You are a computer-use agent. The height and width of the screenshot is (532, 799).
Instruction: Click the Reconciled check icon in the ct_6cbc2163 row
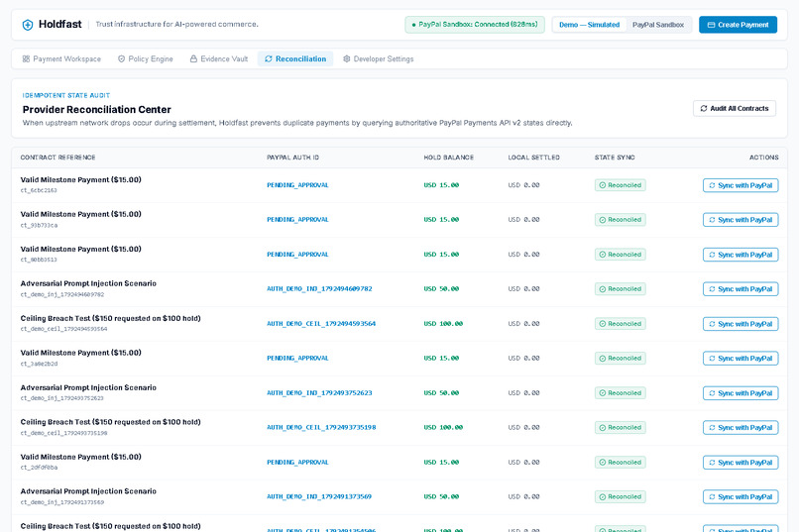point(603,185)
